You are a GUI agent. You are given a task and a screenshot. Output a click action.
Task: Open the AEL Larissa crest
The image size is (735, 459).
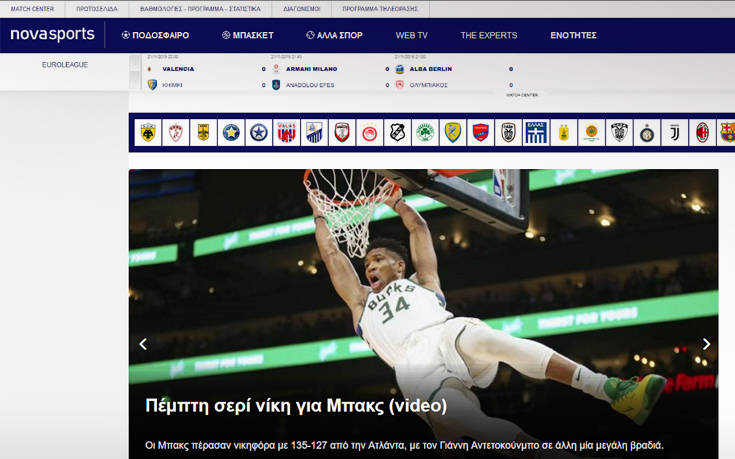coord(175,133)
